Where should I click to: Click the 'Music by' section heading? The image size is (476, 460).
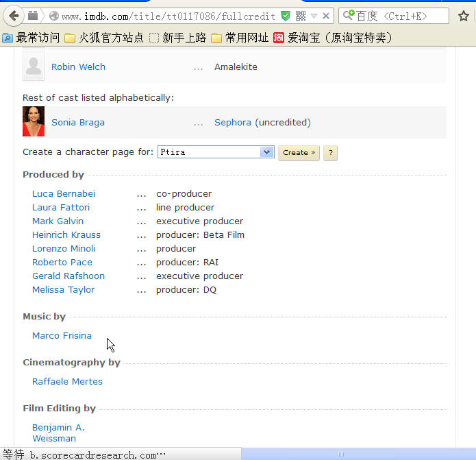click(x=45, y=317)
